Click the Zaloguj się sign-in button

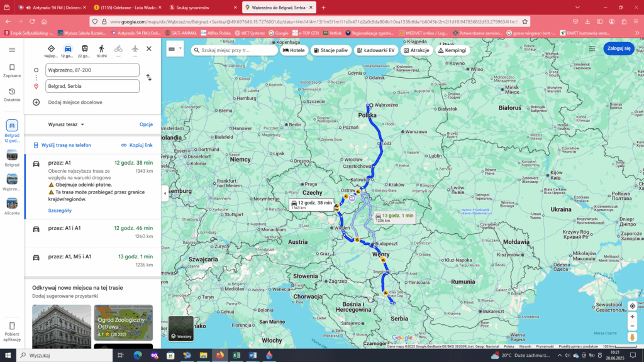pyautogui.click(x=619, y=48)
